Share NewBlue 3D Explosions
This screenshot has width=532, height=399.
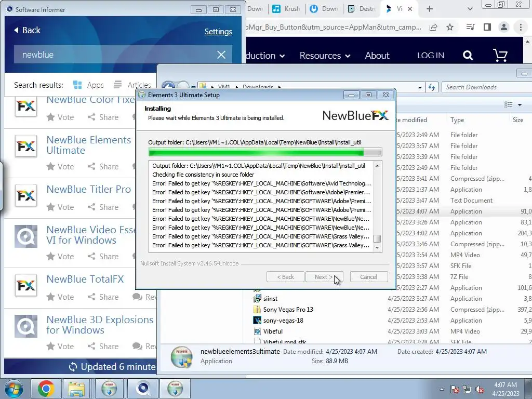point(103,346)
